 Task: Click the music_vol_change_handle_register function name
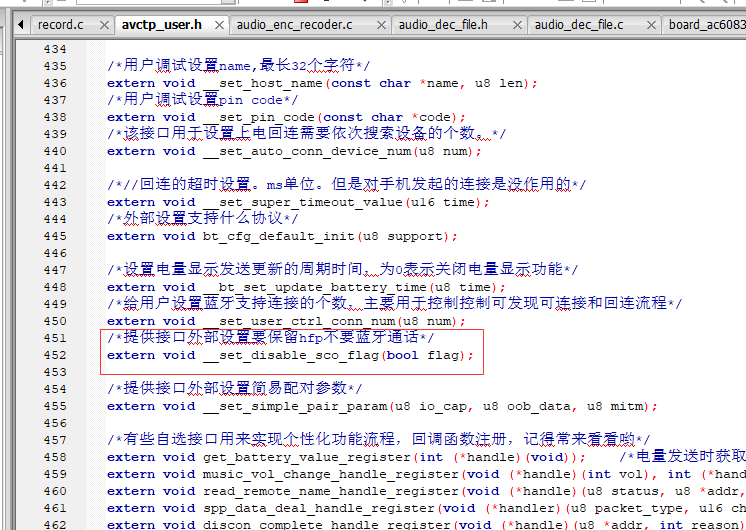331,474
